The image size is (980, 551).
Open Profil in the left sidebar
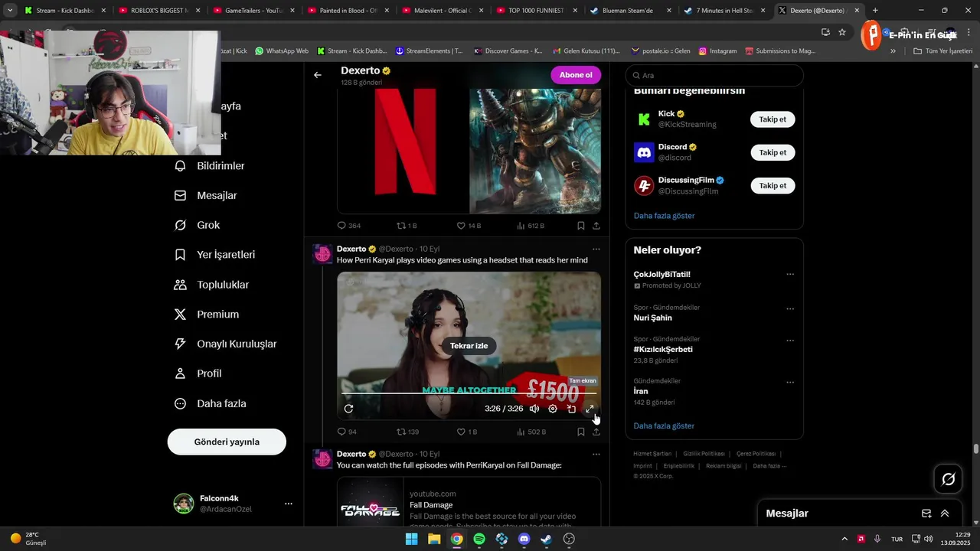[198, 373]
